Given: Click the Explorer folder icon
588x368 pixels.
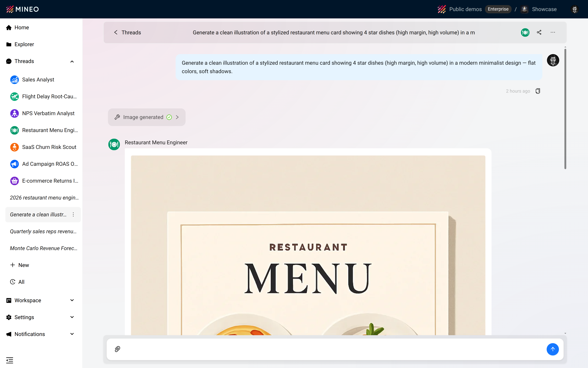Looking at the screenshot, I should 9,44.
